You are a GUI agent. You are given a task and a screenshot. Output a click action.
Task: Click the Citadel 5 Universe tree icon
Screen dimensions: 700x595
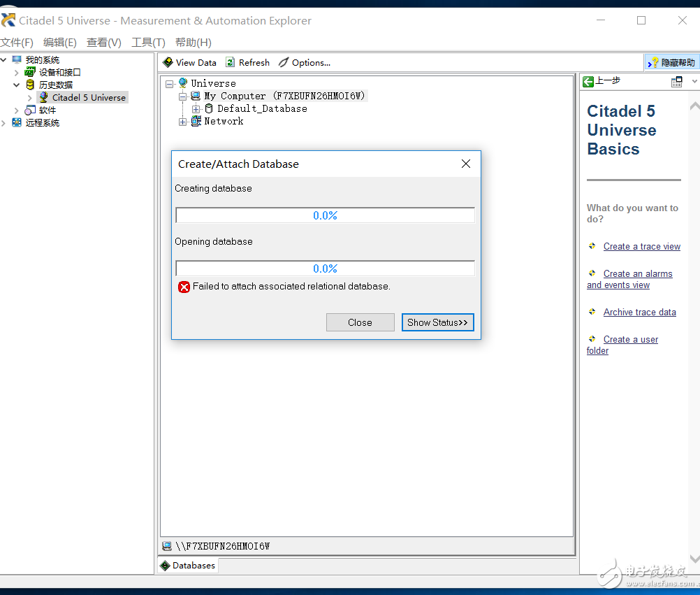43,97
